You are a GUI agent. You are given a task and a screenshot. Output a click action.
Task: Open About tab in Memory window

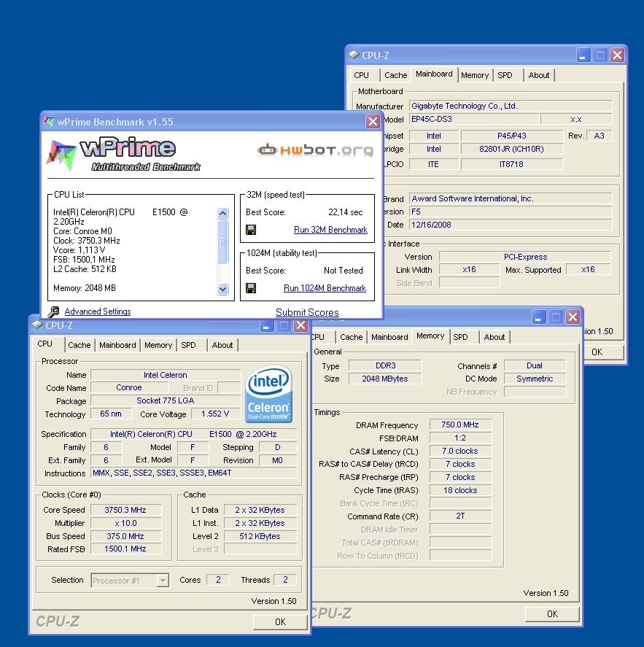(x=494, y=337)
